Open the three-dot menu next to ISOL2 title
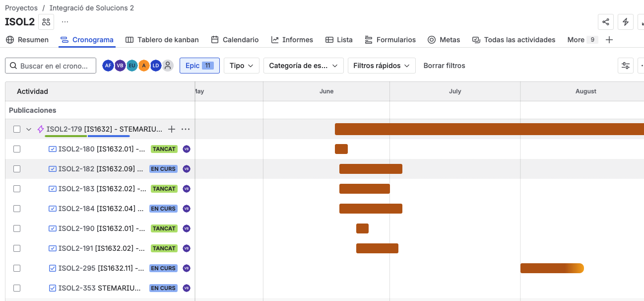This screenshot has width=644, height=301. 65,22
